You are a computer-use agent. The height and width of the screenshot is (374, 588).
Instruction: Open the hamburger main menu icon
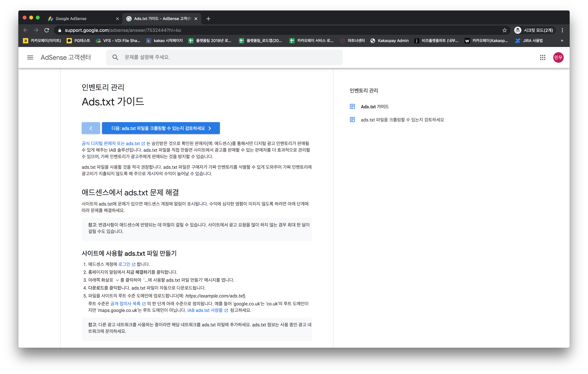[30, 57]
